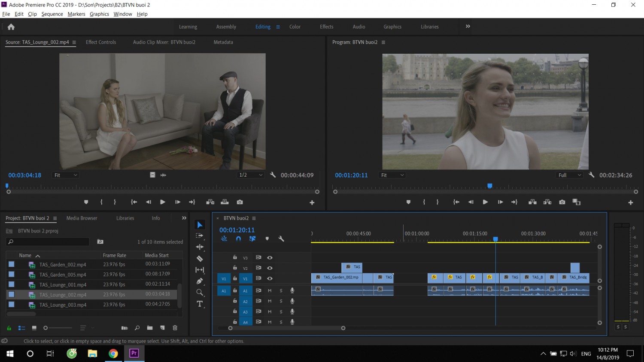This screenshot has width=644, height=362.
Task: Pick the Zoom tool in the tools panel
Action: (200, 293)
